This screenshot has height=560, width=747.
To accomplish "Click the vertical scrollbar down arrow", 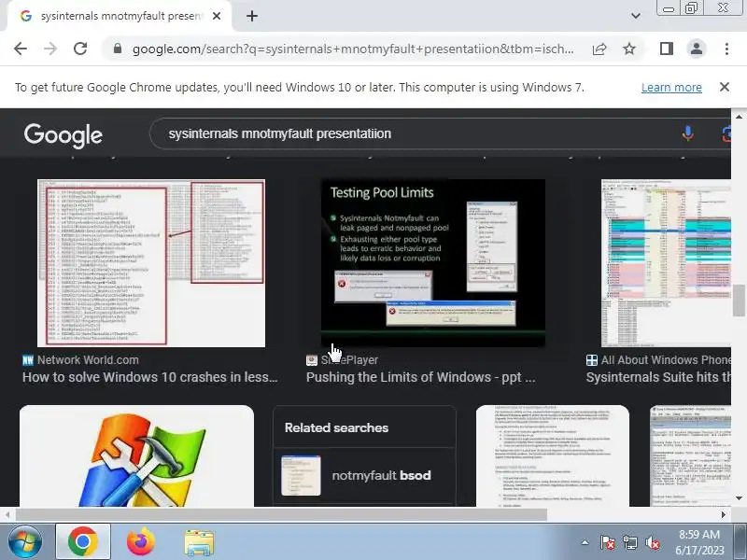I will pyautogui.click(x=739, y=498).
